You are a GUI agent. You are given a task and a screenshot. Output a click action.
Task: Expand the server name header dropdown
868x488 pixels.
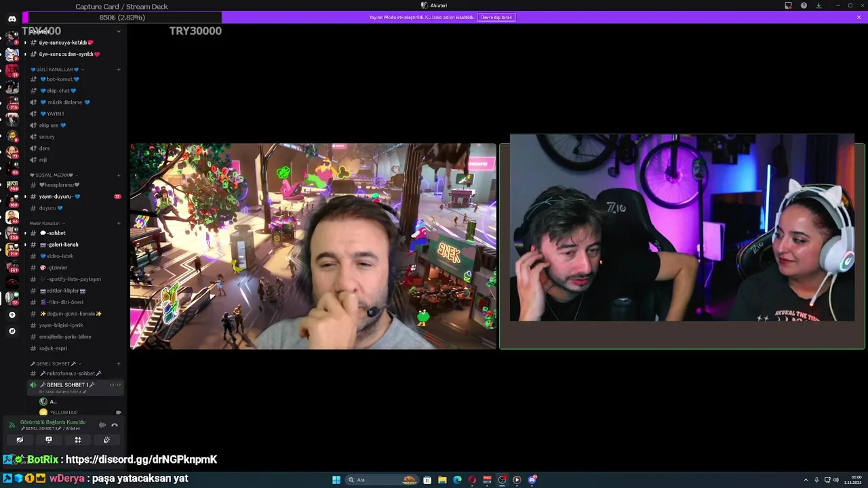tap(119, 31)
